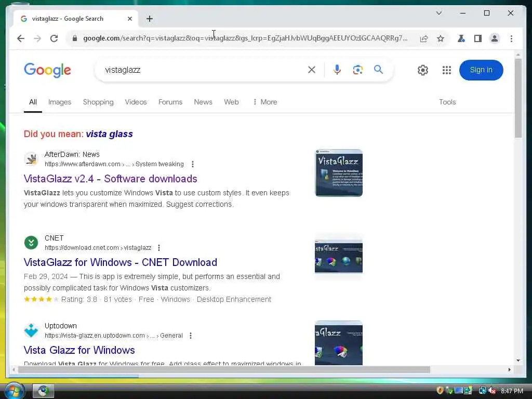Click the Sign in button
The image size is (532, 399).
click(x=481, y=70)
